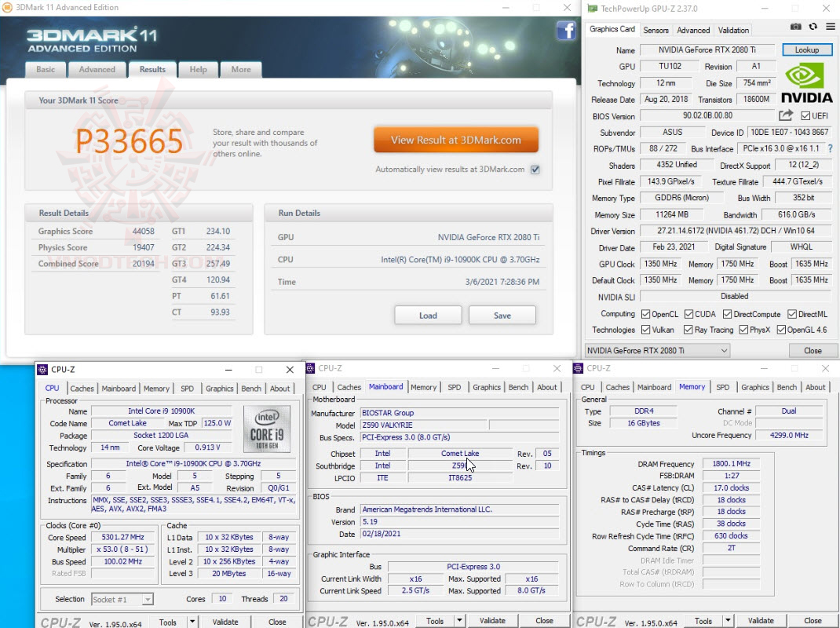
Task: Open the More tab in 3DMark
Action: coord(241,70)
